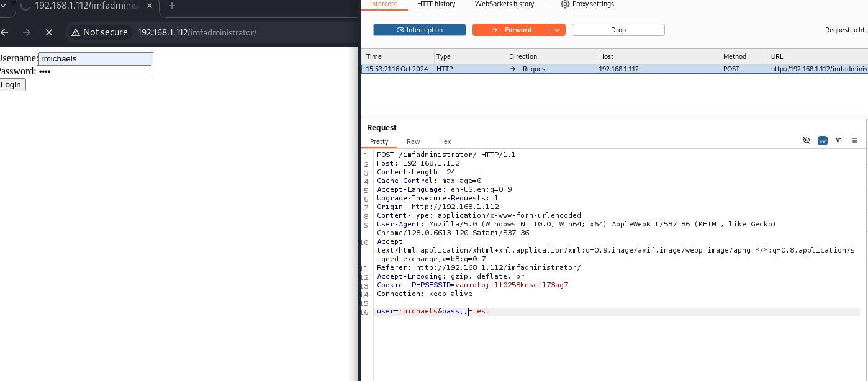Stop page loading with X icon
This screenshot has width=868, height=381.
click(x=49, y=32)
